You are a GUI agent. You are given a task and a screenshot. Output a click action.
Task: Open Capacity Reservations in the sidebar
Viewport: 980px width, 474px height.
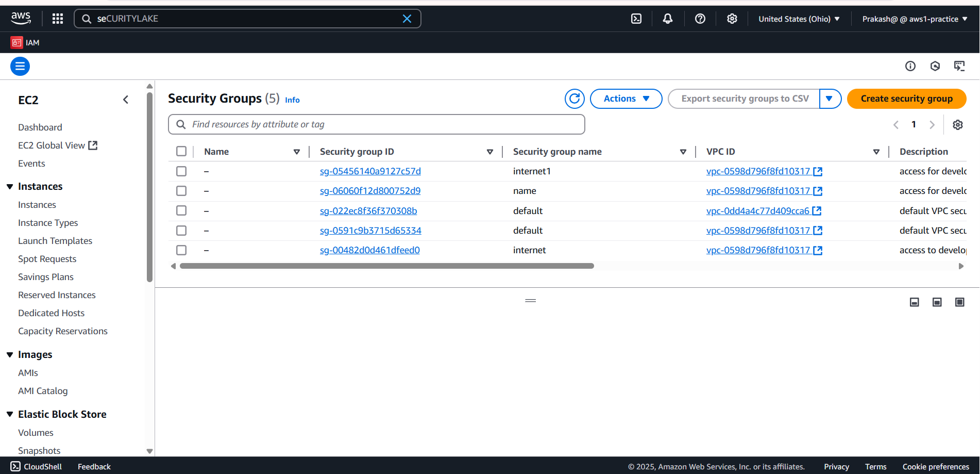(63, 331)
